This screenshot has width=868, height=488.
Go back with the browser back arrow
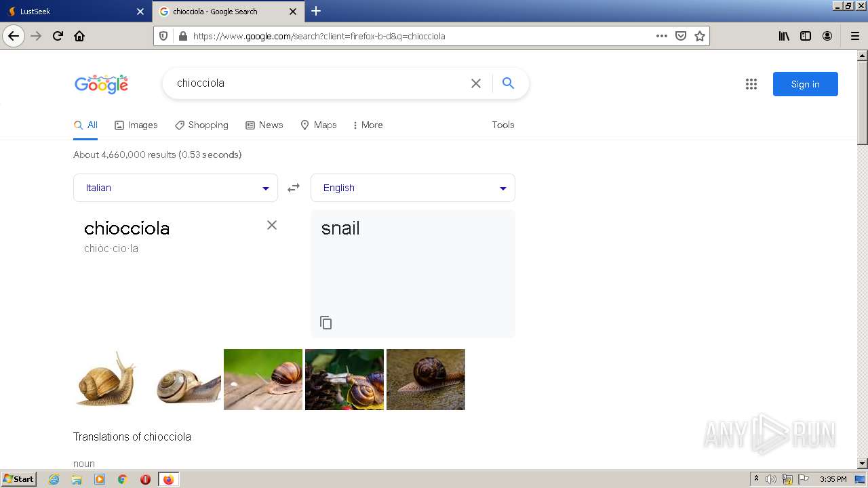tap(14, 36)
